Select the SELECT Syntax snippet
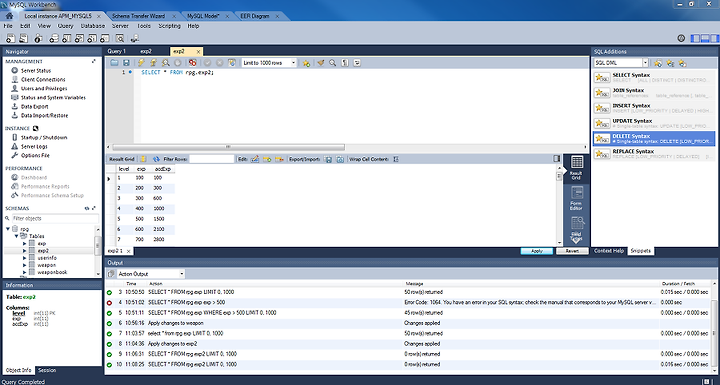This screenshot has height=385, width=720. tap(654, 77)
